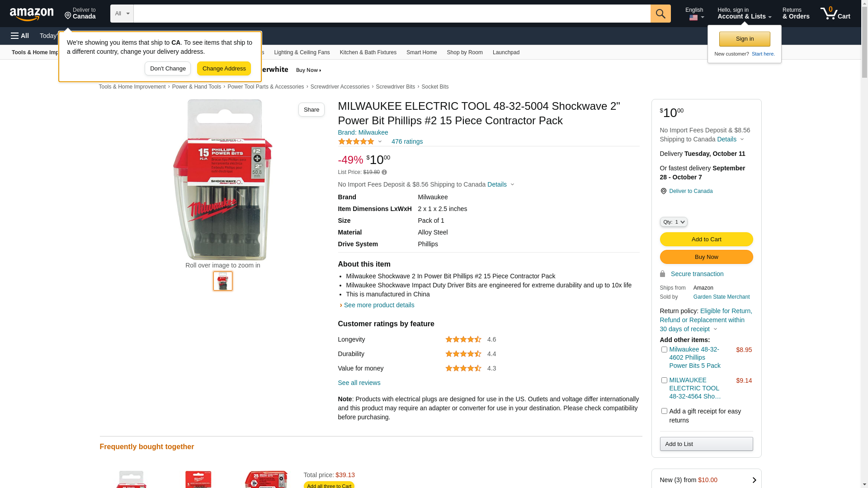Open Lighting & Ceiling Fans category
Viewport: 868px width, 488px height.
click(302, 52)
